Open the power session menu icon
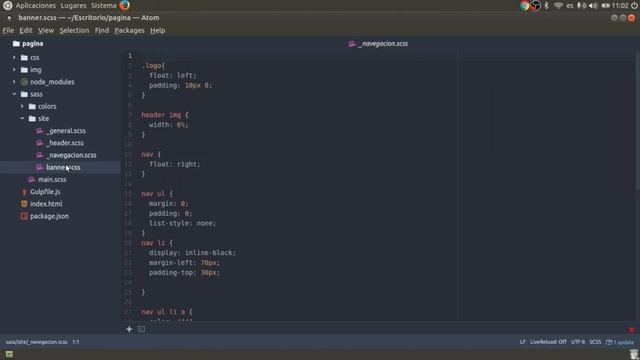This screenshot has width=640, height=360. (634, 5)
